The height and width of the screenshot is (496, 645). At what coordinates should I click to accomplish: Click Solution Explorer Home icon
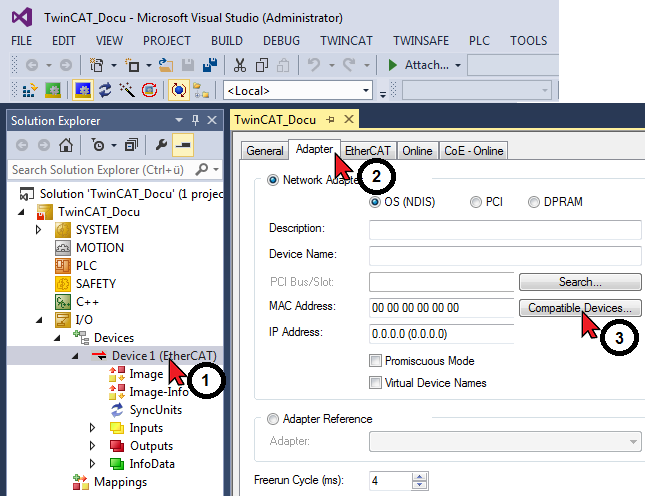point(66,145)
